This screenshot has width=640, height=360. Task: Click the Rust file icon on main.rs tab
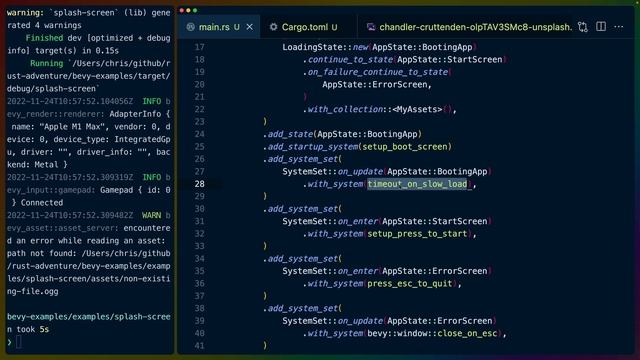coord(190,27)
